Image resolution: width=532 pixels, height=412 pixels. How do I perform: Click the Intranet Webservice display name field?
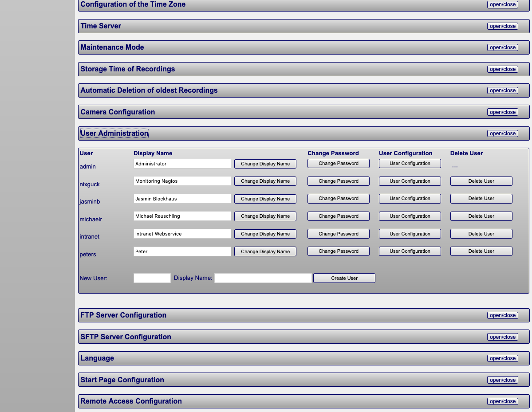coord(182,234)
